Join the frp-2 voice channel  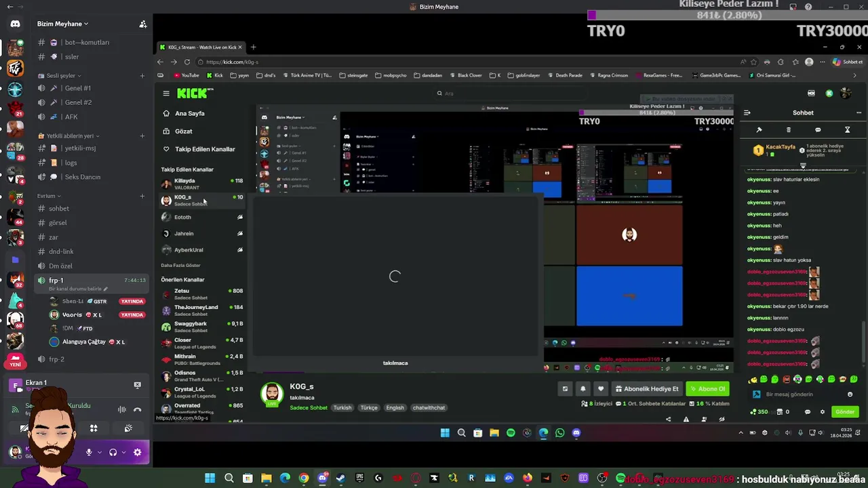pyautogui.click(x=92, y=359)
